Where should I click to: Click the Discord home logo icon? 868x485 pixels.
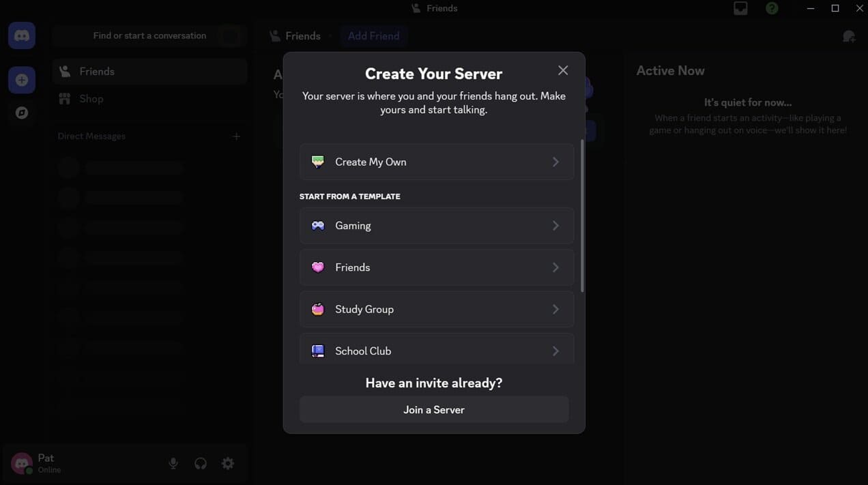point(22,35)
